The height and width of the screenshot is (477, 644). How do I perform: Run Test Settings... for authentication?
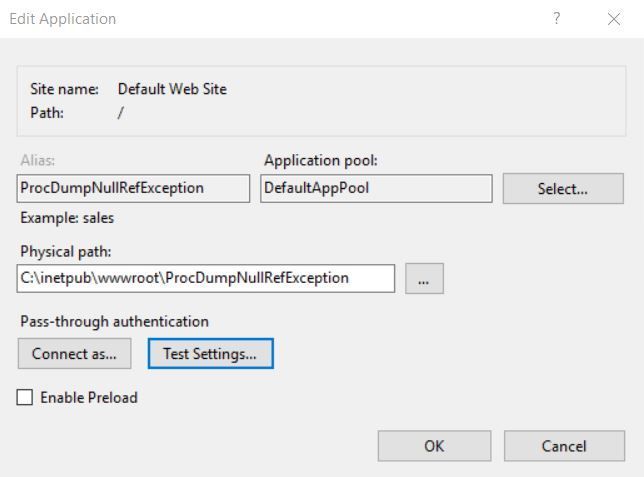210,353
